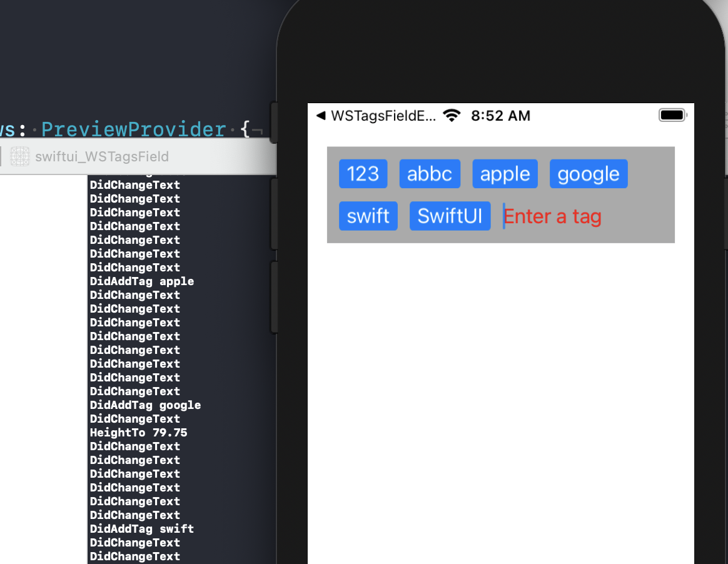The image size is (728, 564).
Task: Focus the 'Enter a tag' text field
Action: [552, 216]
